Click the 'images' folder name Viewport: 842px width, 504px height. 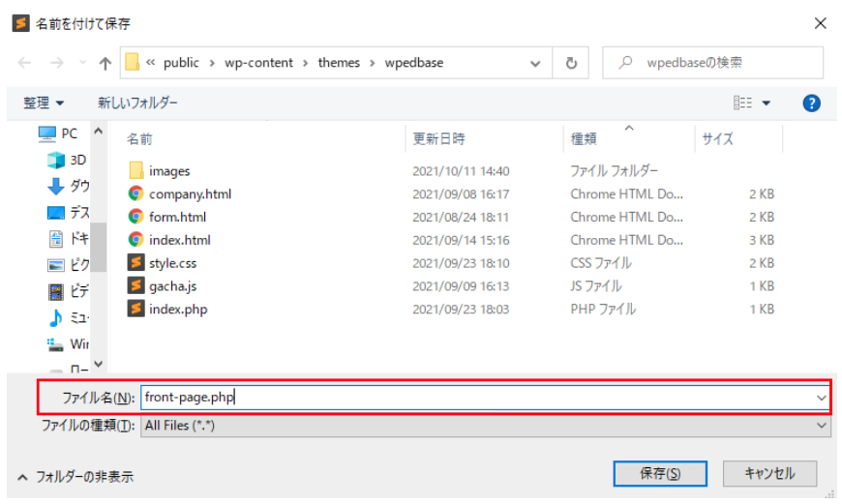[x=169, y=171]
